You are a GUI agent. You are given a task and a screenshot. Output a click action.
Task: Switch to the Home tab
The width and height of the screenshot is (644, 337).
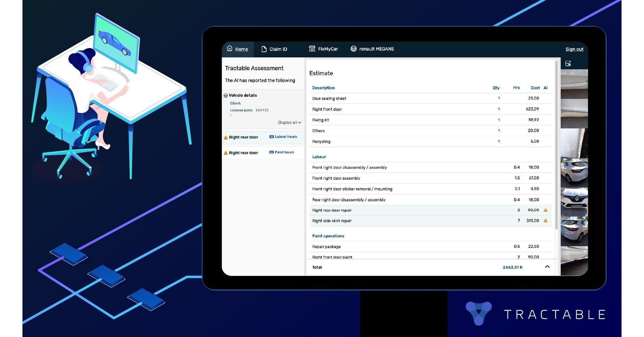pyautogui.click(x=241, y=49)
